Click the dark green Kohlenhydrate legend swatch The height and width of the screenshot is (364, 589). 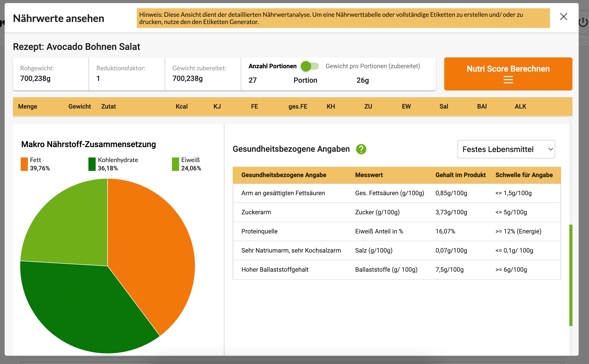click(92, 164)
